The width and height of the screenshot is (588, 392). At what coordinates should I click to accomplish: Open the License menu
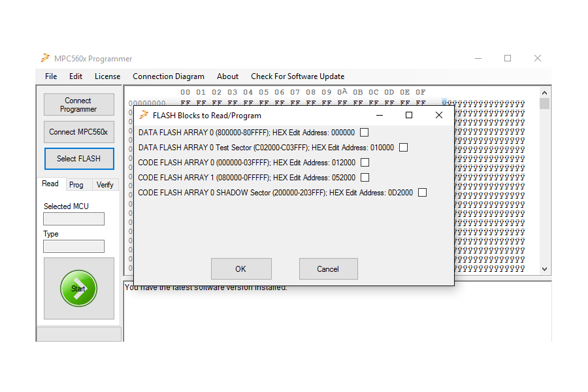[x=108, y=76]
